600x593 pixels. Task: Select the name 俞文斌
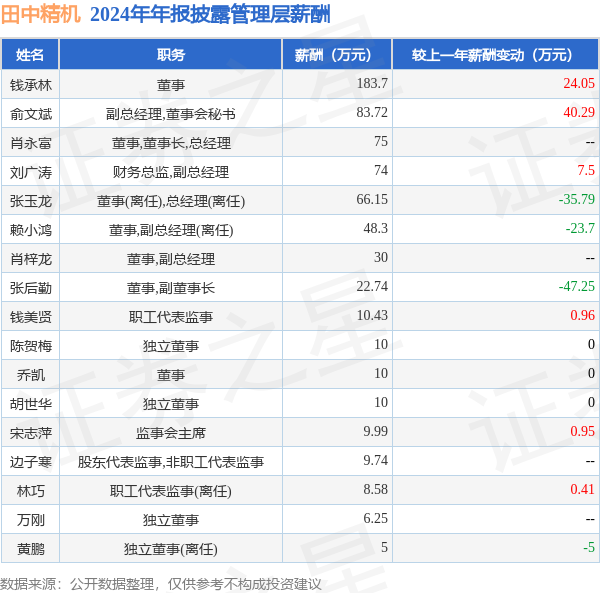(x=31, y=114)
